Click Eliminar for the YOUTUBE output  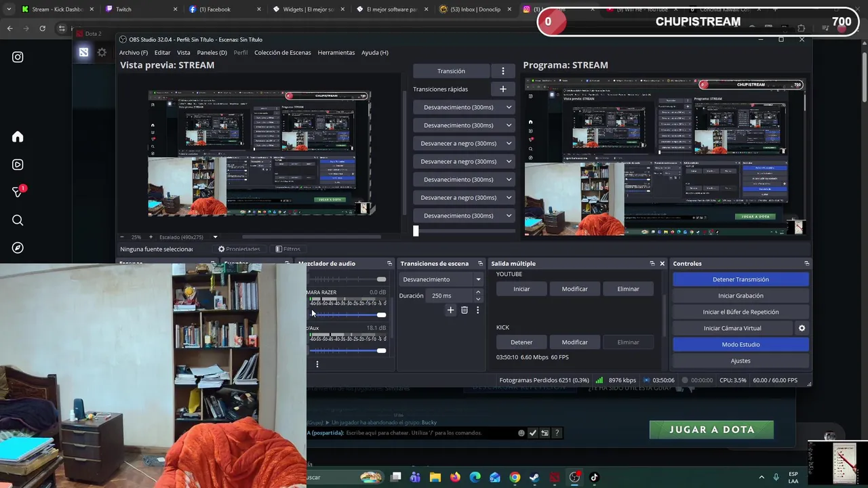pos(628,289)
